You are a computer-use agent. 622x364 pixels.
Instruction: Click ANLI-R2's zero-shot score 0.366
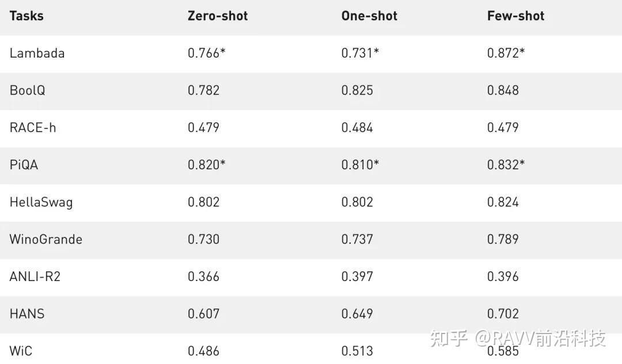203,276
